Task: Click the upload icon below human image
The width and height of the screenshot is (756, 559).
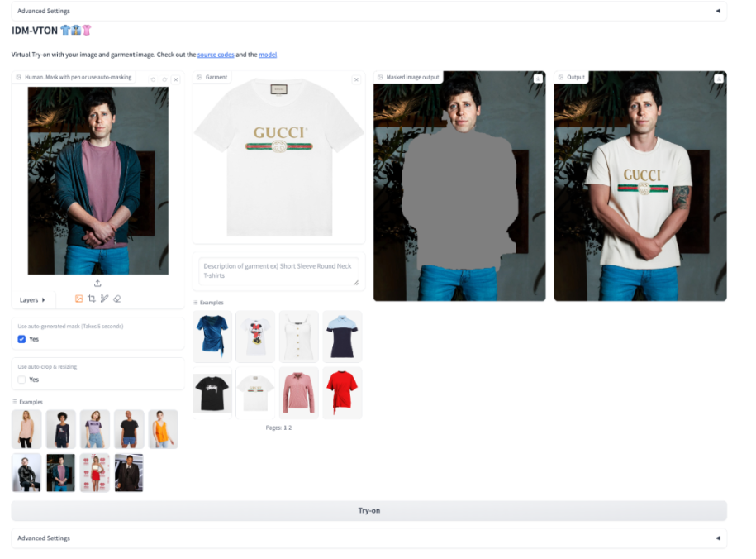Action: click(x=97, y=284)
